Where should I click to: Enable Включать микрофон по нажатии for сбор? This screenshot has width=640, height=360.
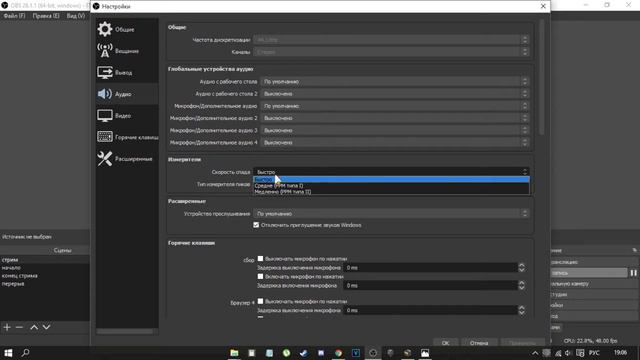click(260, 277)
